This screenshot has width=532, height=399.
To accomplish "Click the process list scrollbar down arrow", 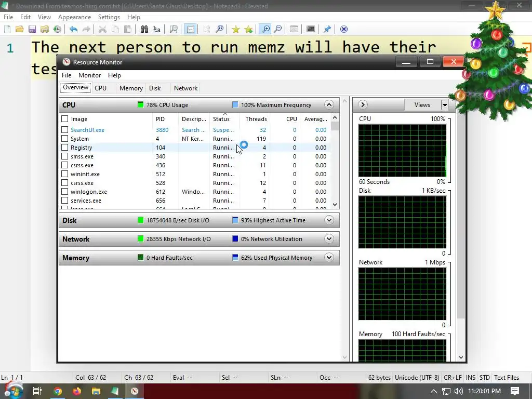I will click(x=335, y=204).
